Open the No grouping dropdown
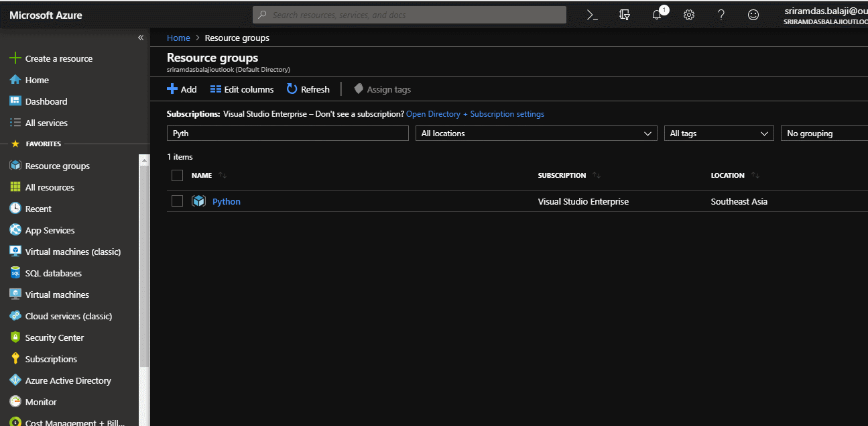Image resolution: width=868 pixels, height=426 pixels. [824, 134]
